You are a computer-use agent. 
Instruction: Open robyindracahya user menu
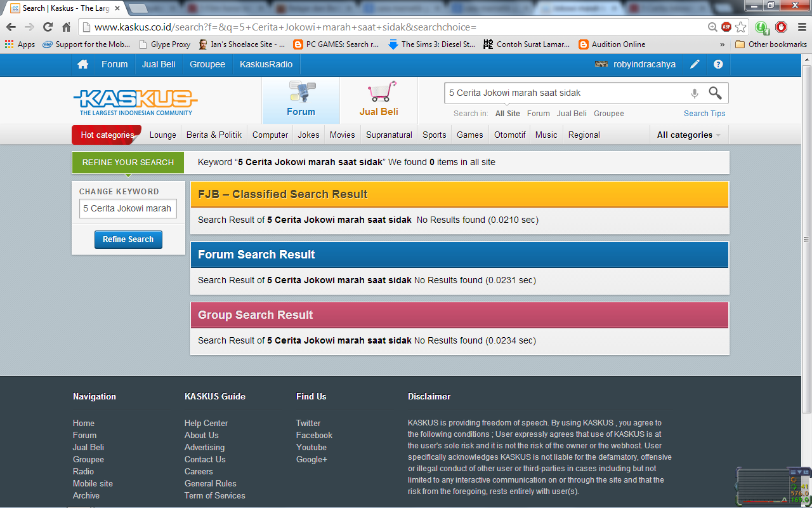[635, 64]
